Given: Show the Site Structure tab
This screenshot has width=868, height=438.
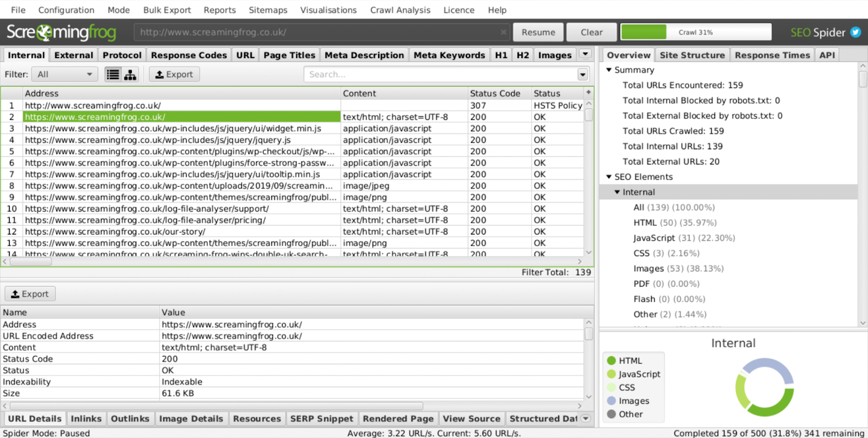Looking at the screenshot, I should point(692,55).
